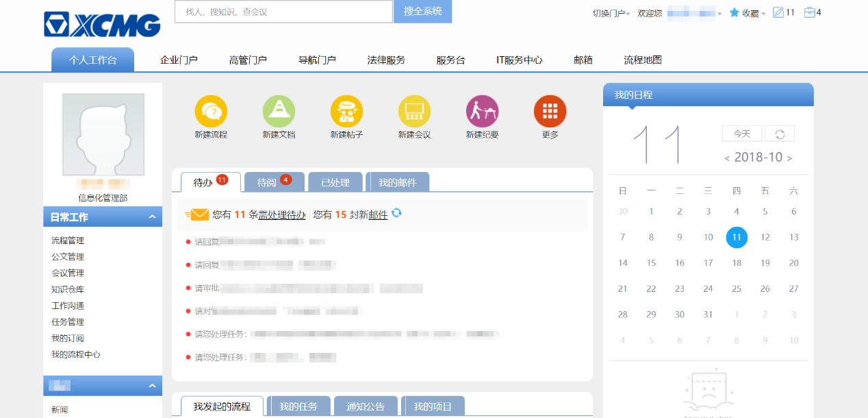The height and width of the screenshot is (418, 868).
Task: Click the 邮件 link
Action: point(378,214)
